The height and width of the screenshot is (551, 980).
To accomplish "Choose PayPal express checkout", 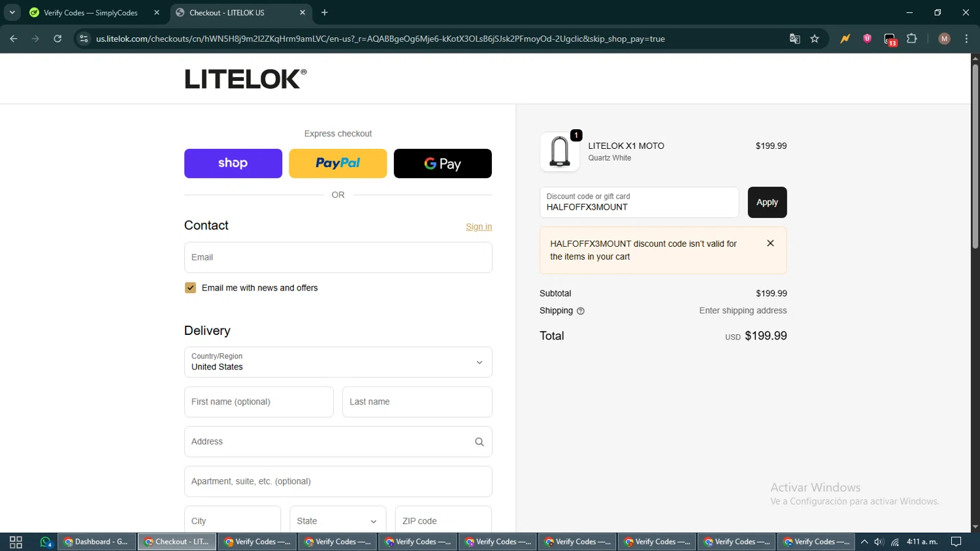I will pyautogui.click(x=338, y=163).
